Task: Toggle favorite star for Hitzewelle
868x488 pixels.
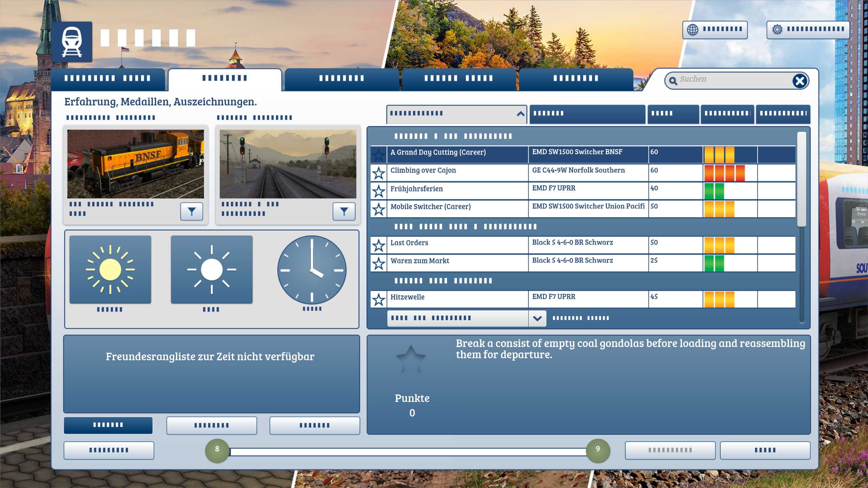Action: click(x=378, y=300)
